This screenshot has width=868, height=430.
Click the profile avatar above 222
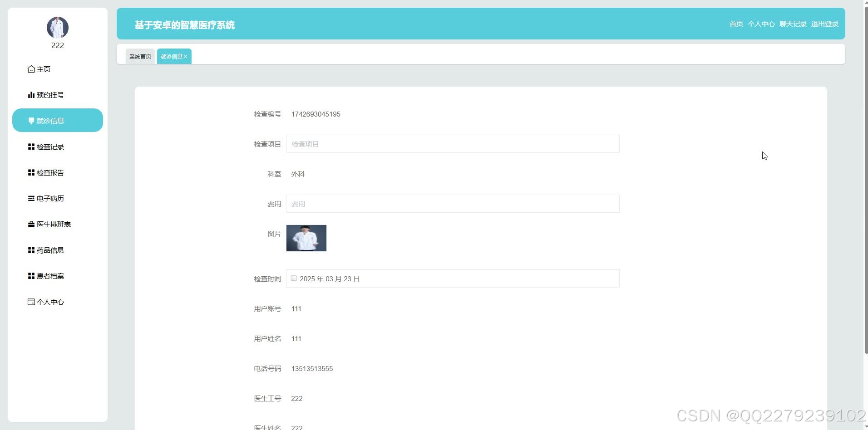pos(57,27)
